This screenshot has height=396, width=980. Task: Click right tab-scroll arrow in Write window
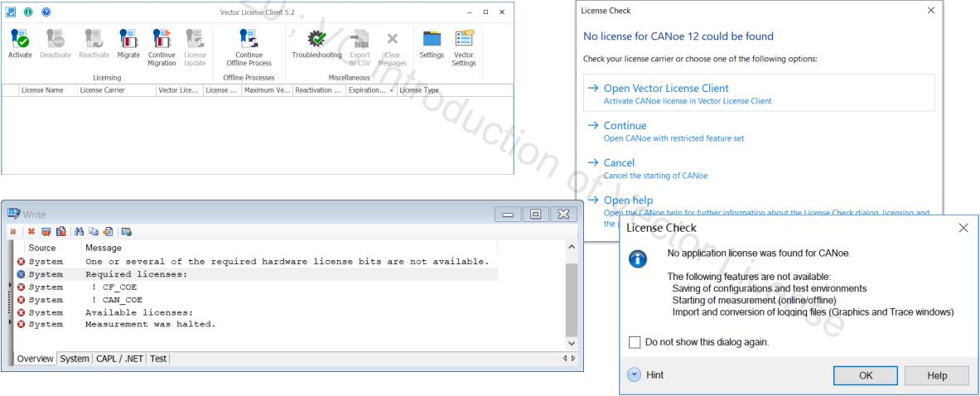click(574, 359)
